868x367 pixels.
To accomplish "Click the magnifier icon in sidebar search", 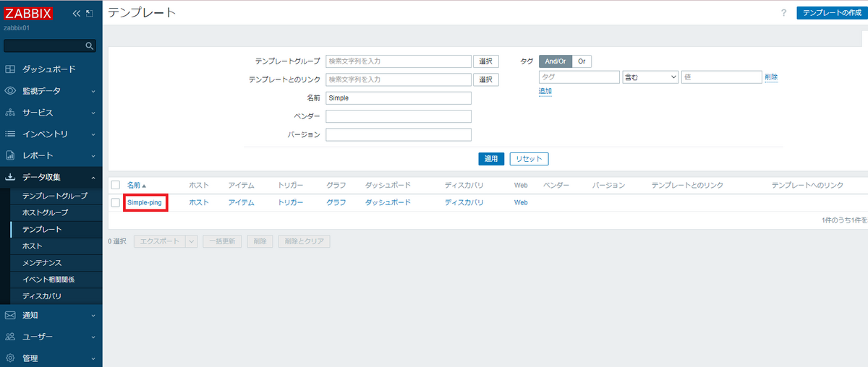I will (x=90, y=46).
